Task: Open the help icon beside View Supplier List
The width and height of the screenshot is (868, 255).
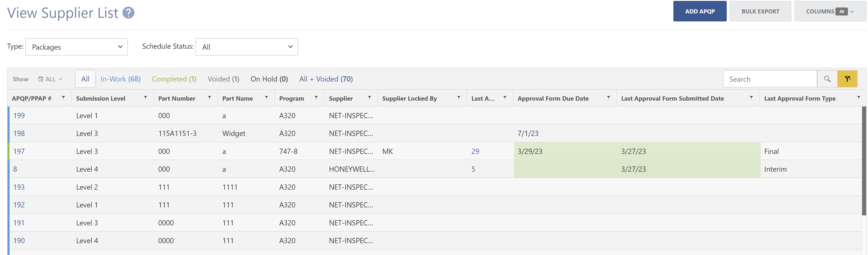Action: pyautogui.click(x=128, y=13)
